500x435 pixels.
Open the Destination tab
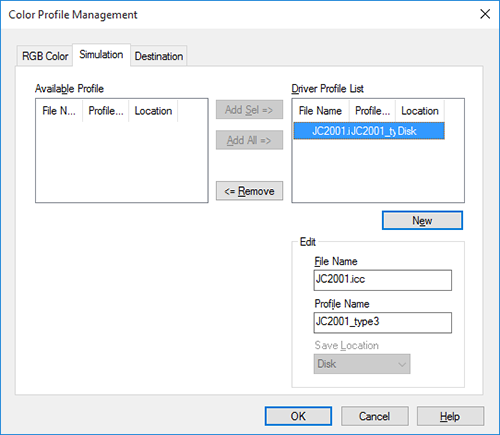[159, 56]
